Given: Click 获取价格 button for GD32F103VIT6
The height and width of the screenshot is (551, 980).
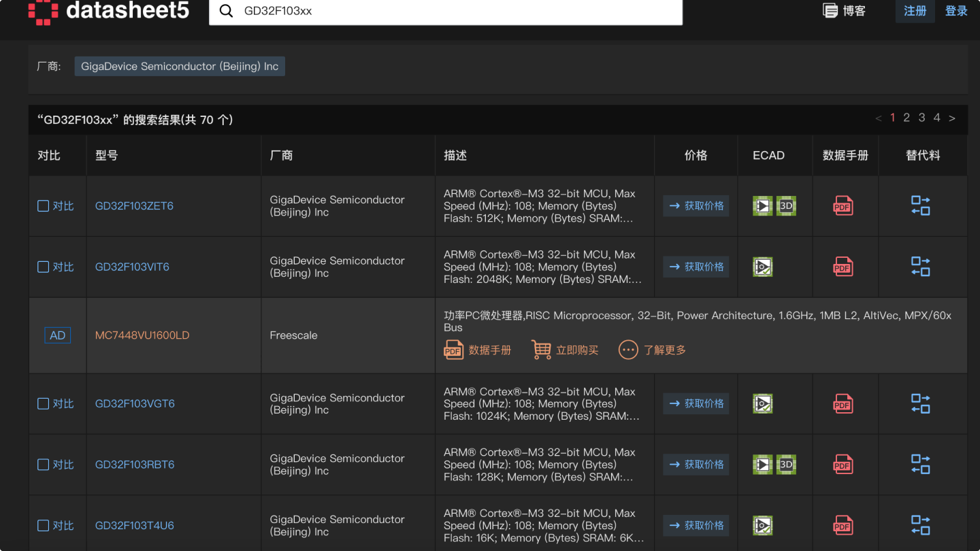Looking at the screenshot, I should click(x=696, y=267).
